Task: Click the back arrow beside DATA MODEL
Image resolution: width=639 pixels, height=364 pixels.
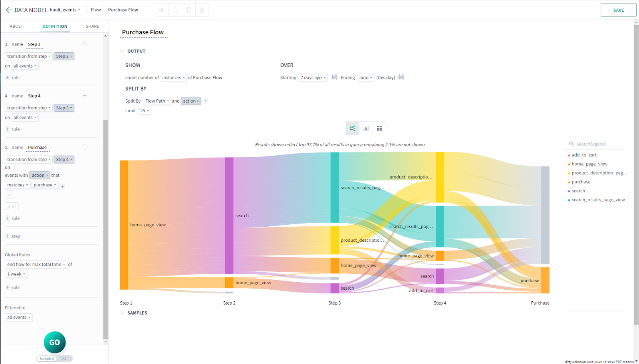Action: pos(8,10)
